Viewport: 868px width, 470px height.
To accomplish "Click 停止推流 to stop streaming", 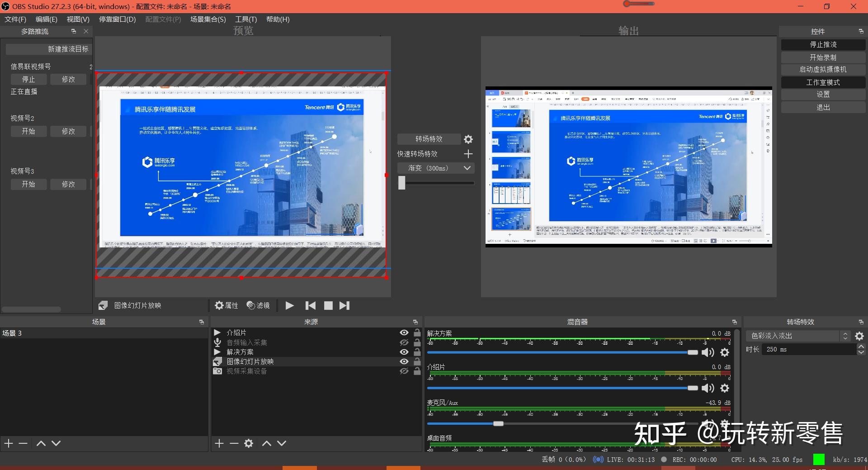I will 823,44.
